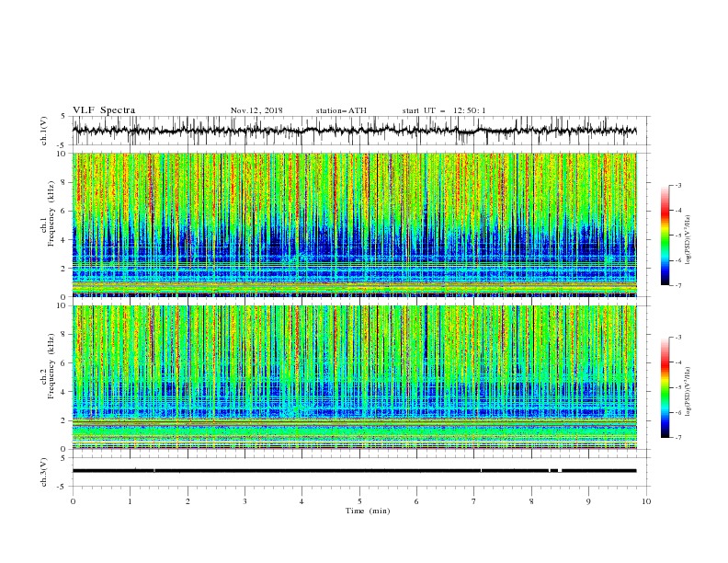Viewport: 728px width, 563px height.
Task: Click the "7" tick label on the time axis
Action: (x=474, y=501)
